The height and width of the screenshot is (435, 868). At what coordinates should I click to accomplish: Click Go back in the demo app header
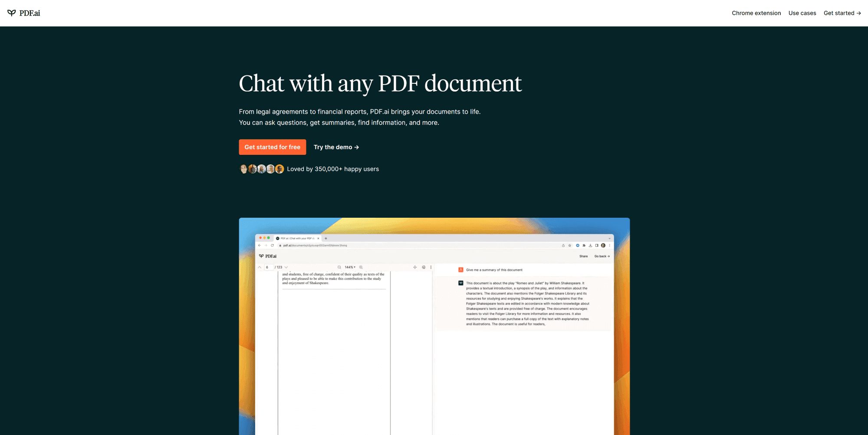[x=602, y=256]
